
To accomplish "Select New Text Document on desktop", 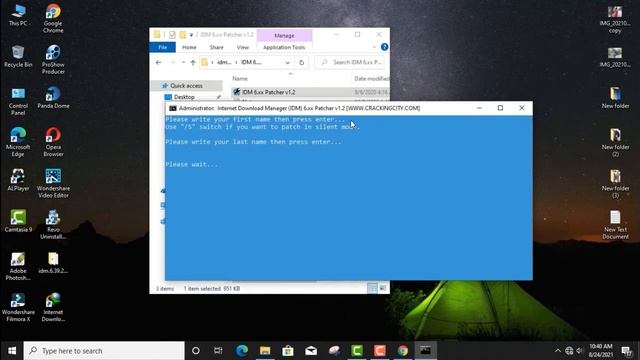I will pos(615,225).
